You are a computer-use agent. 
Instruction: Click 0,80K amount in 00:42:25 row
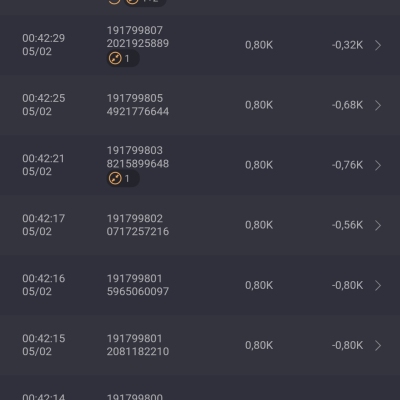click(x=259, y=105)
